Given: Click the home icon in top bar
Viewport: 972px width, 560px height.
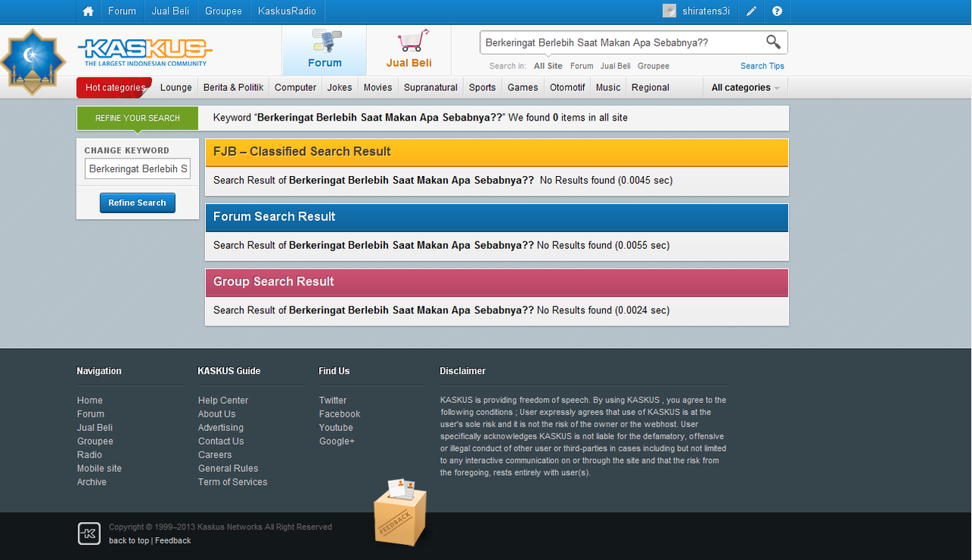Looking at the screenshot, I should coord(88,11).
